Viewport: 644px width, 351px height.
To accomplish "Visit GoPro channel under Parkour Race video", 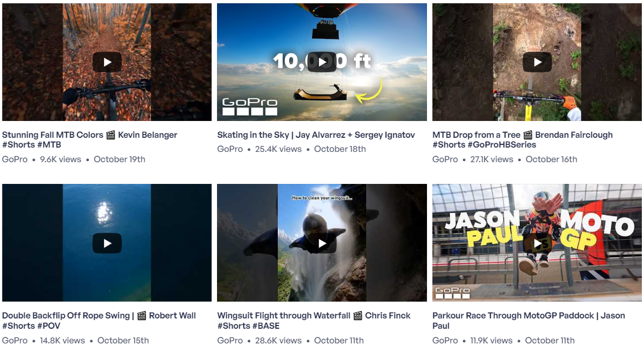I will click(445, 341).
